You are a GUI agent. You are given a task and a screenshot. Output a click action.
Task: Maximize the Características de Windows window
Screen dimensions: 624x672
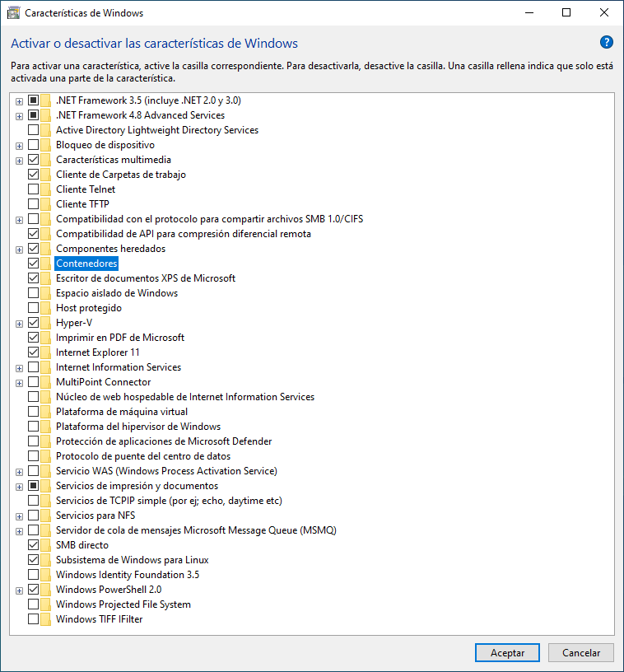(x=566, y=13)
